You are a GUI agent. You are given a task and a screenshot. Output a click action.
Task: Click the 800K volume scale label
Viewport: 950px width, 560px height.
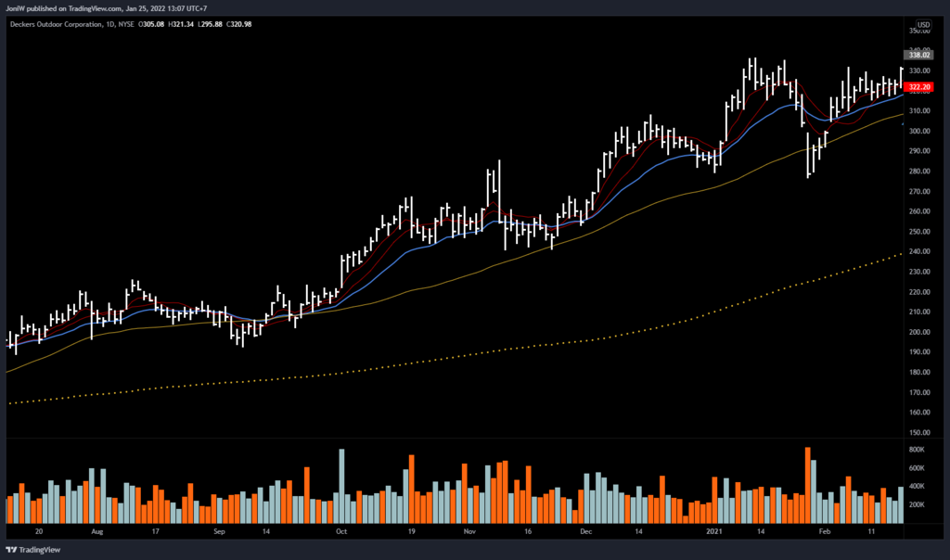coord(918,450)
